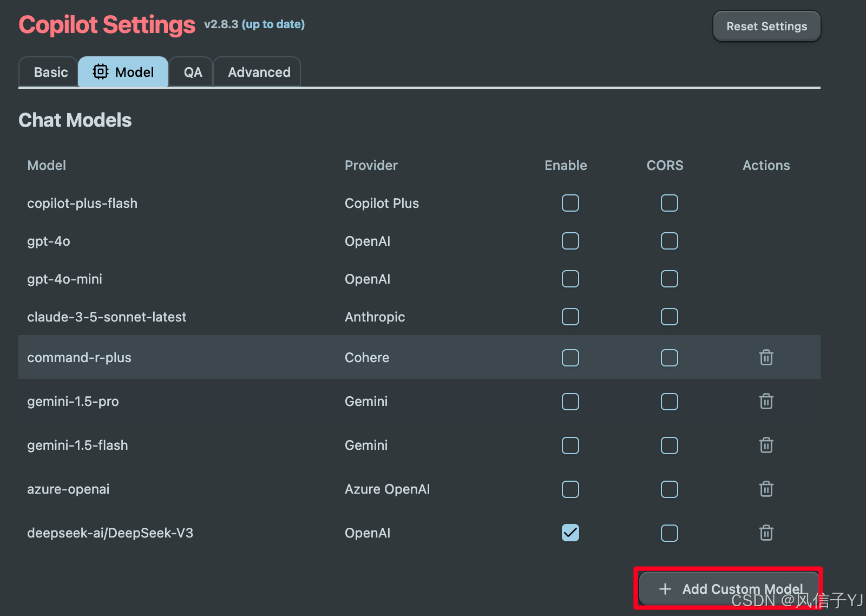Toggle CORS for gpt-4o
The width and height of the screenshot is (866, 616).
coord(670,241)
